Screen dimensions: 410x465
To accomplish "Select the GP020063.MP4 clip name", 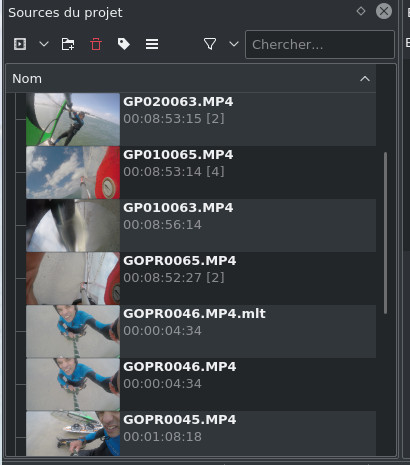I will [x=178, y=102].
